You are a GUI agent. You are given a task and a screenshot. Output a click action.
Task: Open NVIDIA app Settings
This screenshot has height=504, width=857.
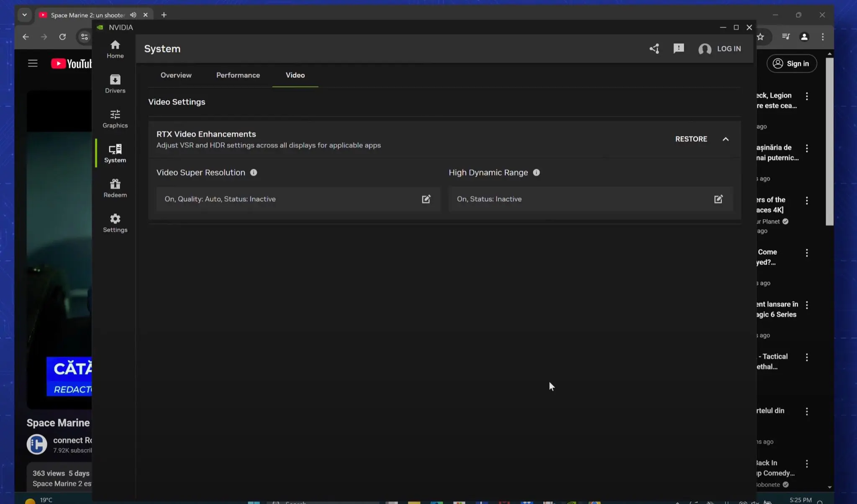[115, 223]
